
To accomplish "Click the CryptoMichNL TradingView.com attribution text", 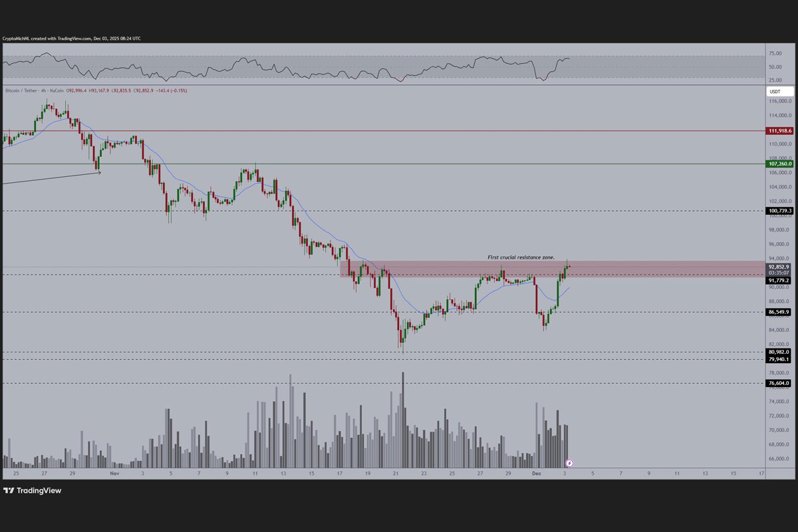I will (71, 39).
